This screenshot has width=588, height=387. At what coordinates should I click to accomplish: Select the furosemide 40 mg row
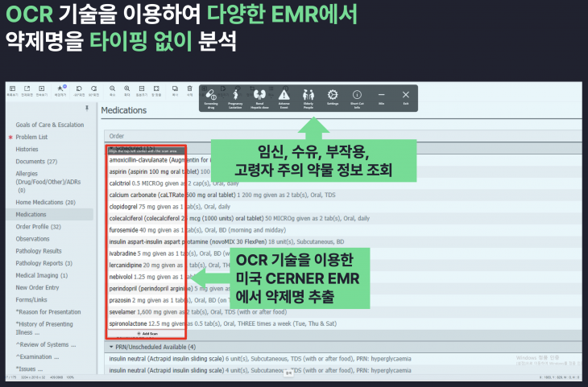343,230
